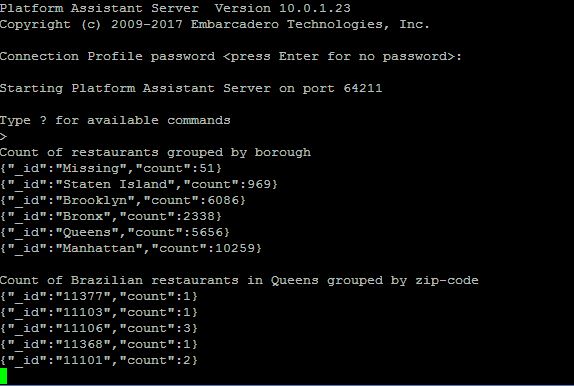Viewport: 574px width, 386px height.
Task: Click the Missing count 51 line
Action: coord(111,169)
